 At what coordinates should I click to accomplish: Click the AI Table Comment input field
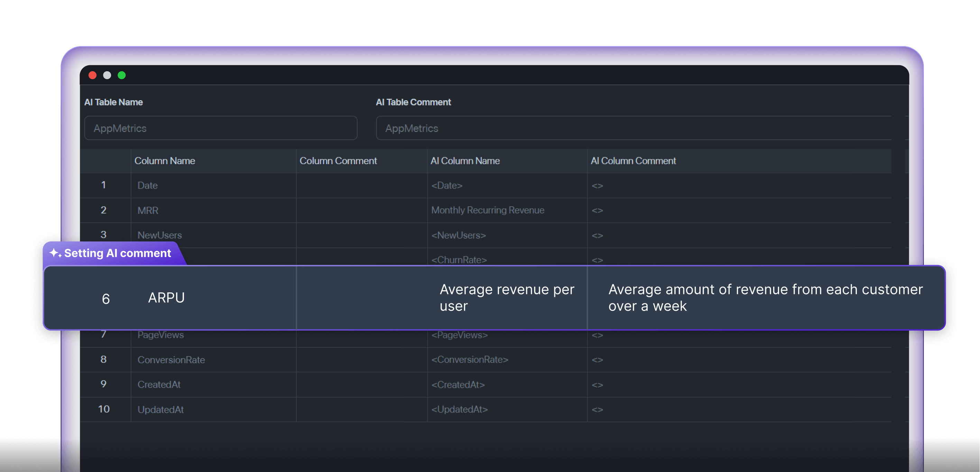pos(634,128)
